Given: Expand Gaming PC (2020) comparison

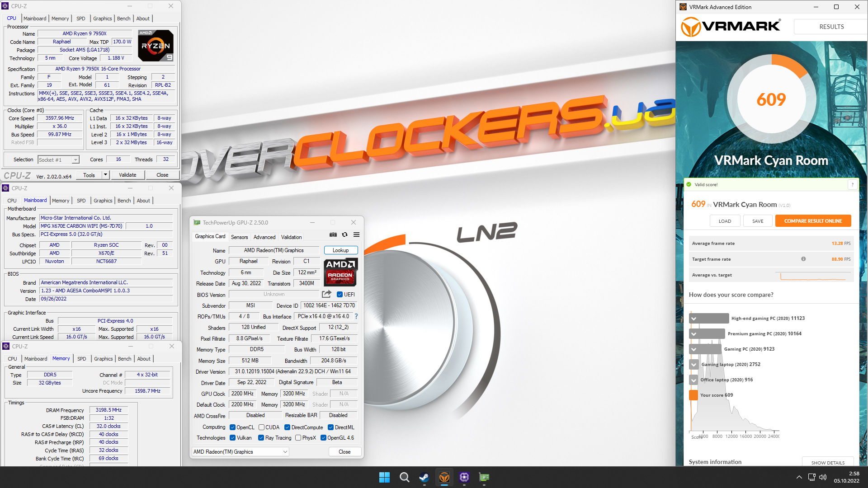Looking at the screenshot, I should (x=693, y=349).
